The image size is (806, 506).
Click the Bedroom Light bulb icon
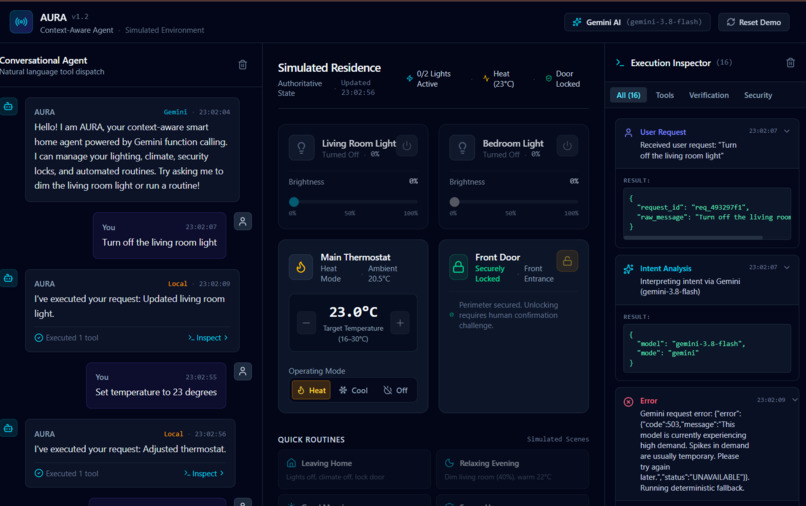pyautogui.click(x=462, y=148)
